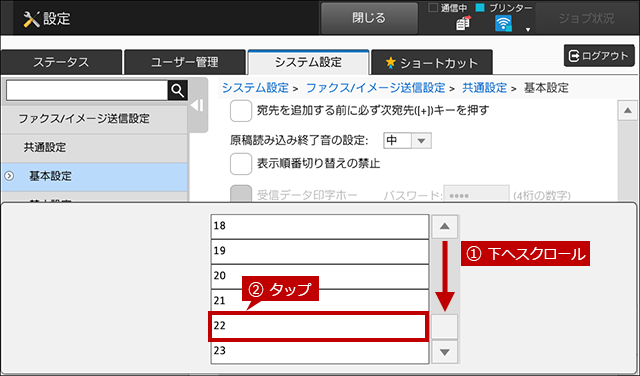Tap the communication status document icon
640x376 pixels.
tap(464, 24)
